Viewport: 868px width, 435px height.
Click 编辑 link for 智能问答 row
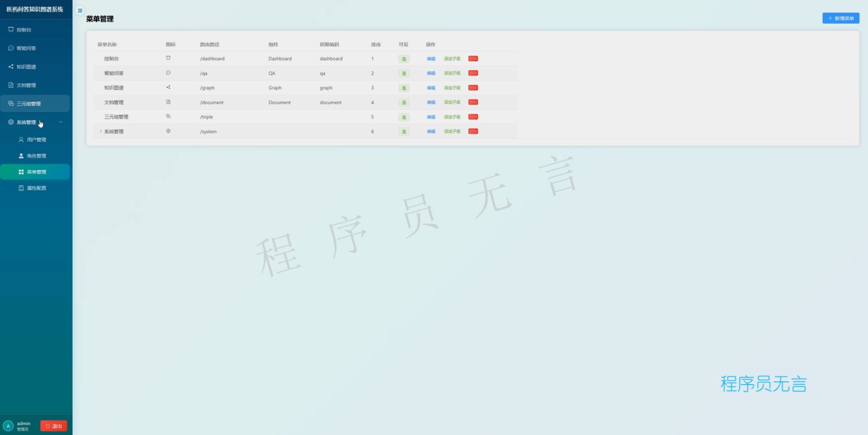coord(431,73)
